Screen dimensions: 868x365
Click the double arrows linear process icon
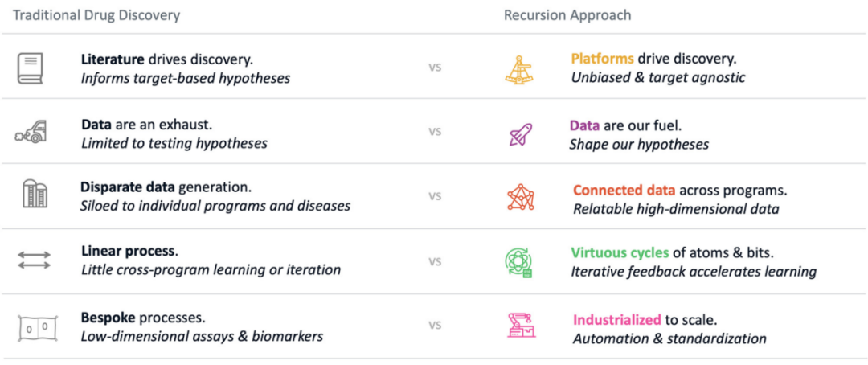[x=34, y=260]
